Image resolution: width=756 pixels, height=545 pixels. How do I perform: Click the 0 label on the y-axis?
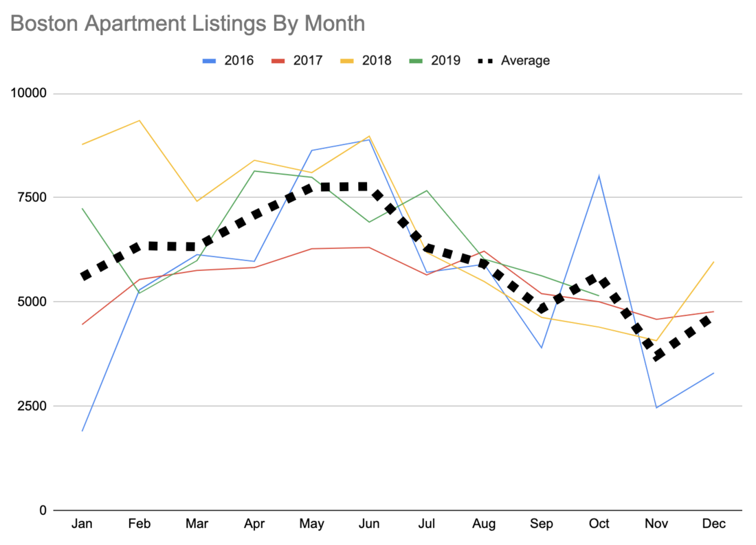pyautogui.click(x=42, y=511)
